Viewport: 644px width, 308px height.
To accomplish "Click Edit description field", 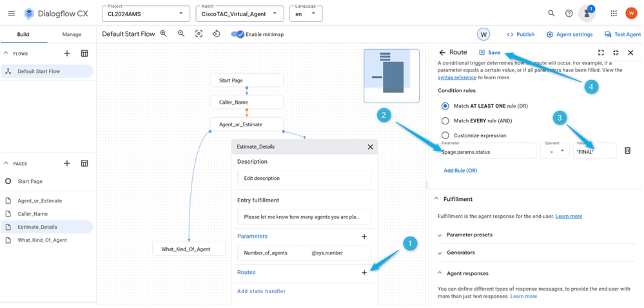I will 305,178.
